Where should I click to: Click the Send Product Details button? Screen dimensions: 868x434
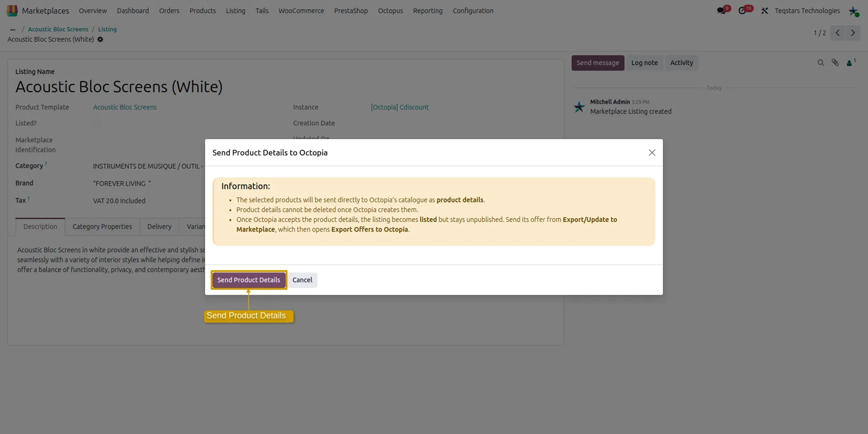tap(249, 280)
